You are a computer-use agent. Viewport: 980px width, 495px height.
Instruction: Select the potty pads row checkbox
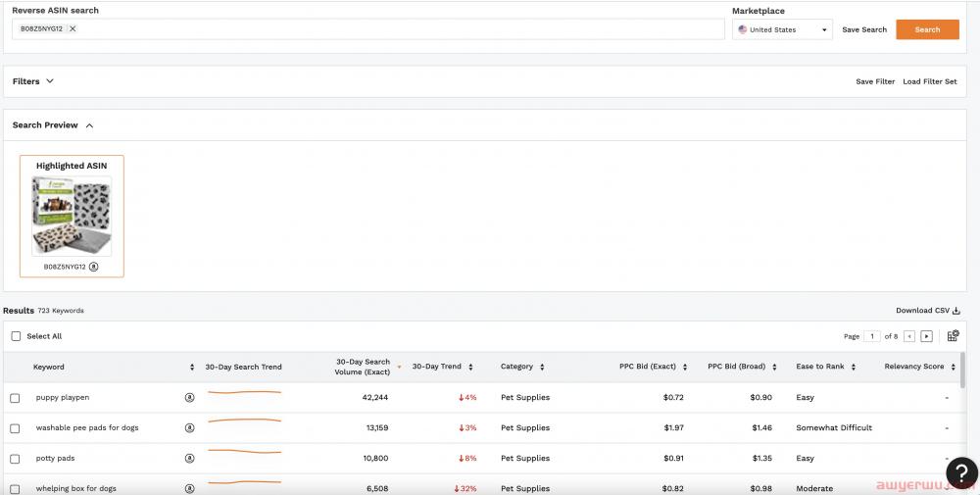[15, 459]
